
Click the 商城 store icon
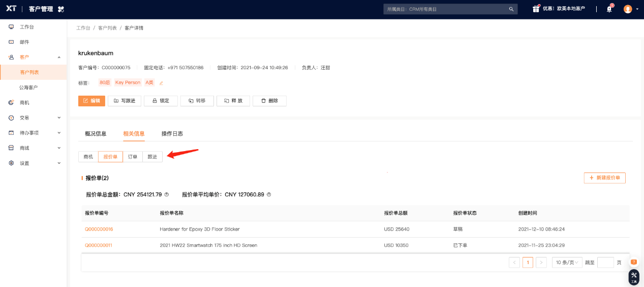tap(11, 148)
